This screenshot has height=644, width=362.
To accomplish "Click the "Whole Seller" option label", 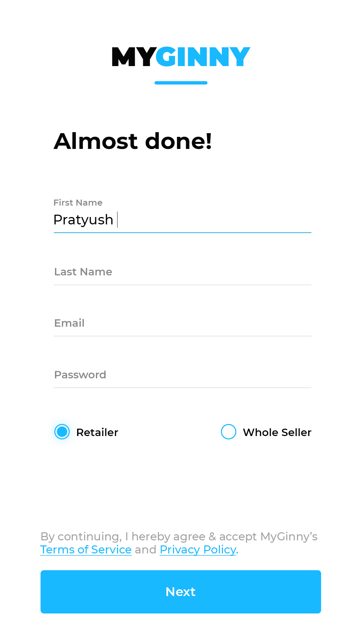I will click(277, 432).
